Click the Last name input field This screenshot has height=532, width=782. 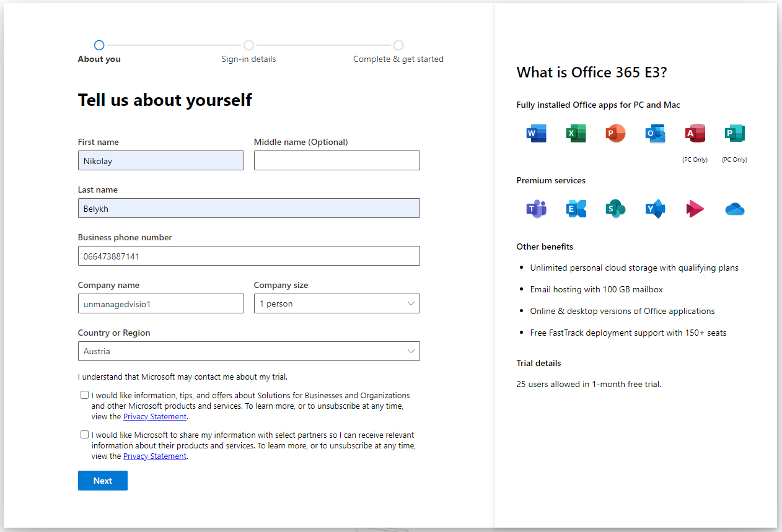[x=248, y=208]
